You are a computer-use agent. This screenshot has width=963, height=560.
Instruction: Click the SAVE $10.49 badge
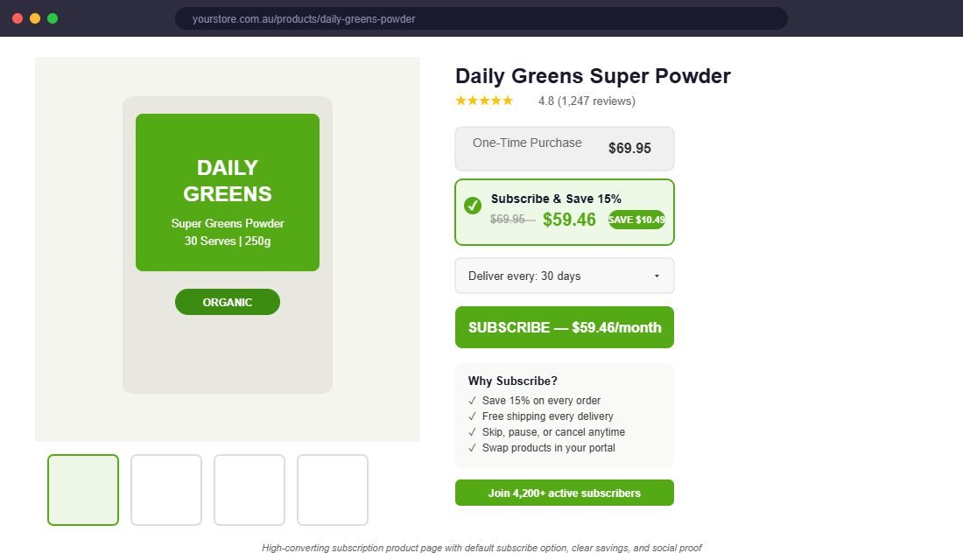click(636, 220)
